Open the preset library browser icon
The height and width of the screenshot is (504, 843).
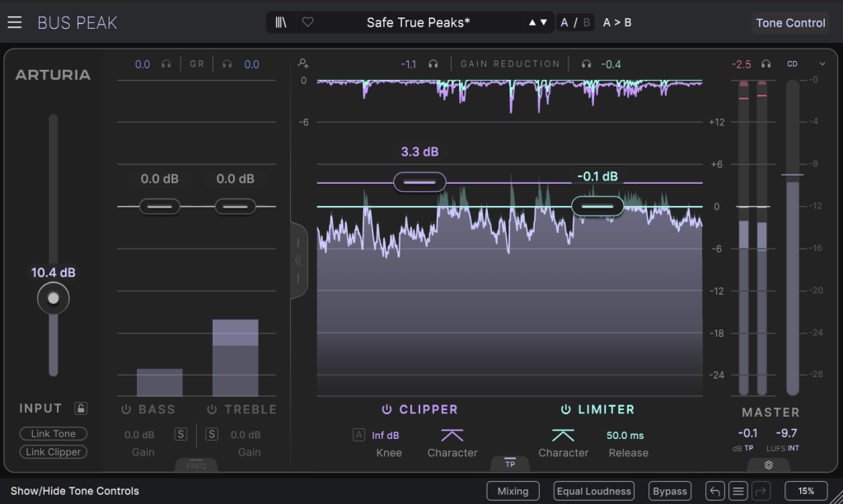coord(282,22)
